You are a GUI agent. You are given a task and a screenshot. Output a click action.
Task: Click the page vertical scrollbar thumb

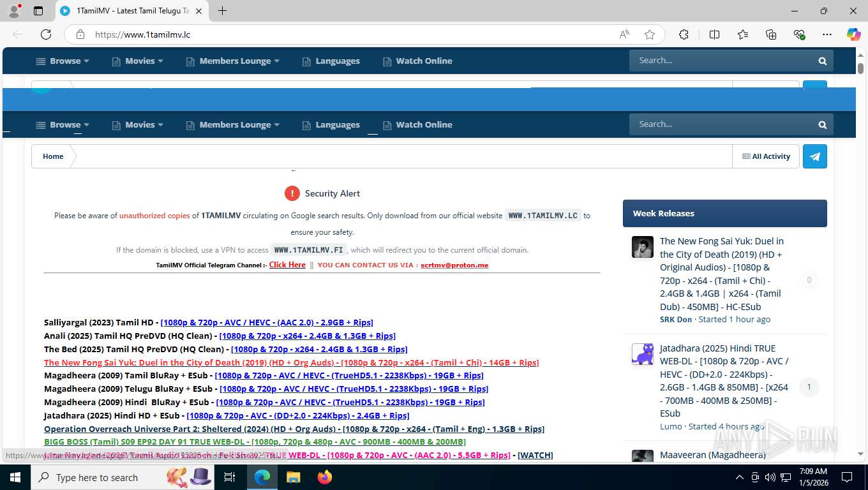pos(860,68)
